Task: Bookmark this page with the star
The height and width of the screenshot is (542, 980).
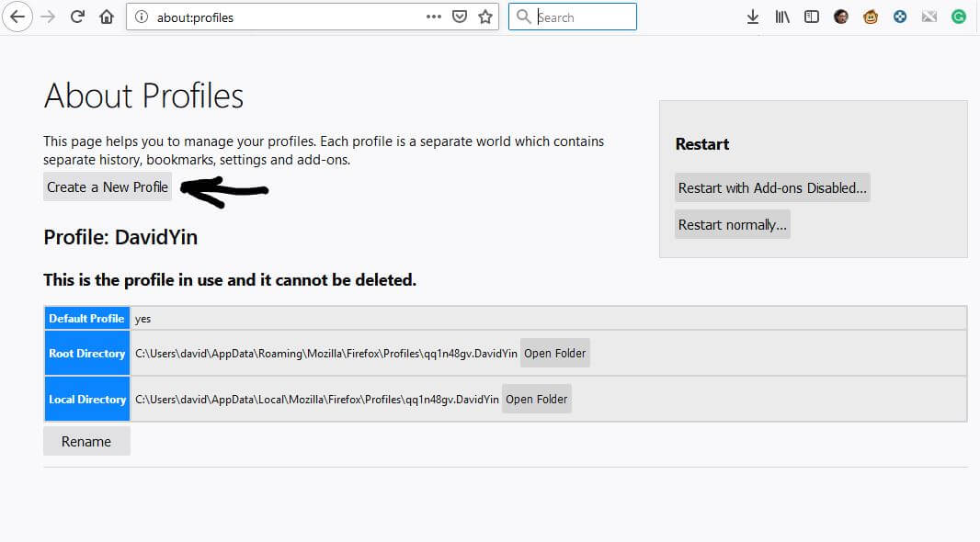Action: (486, 16)
